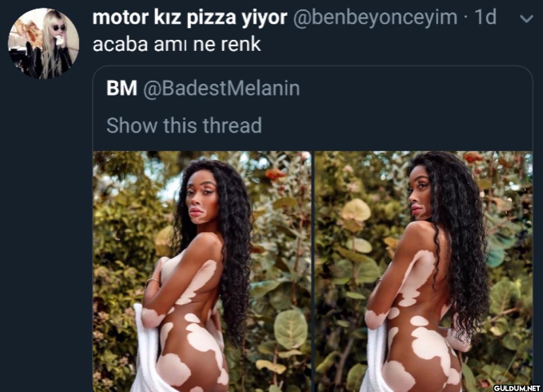Click the sunglasses in profile avatar
543x392 pixels.
(59, 27)
